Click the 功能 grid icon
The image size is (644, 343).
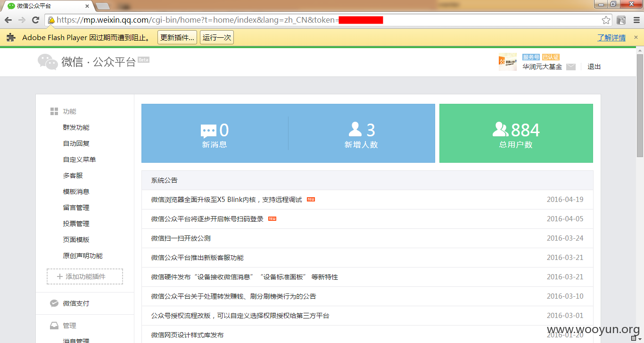click(54, 111)
